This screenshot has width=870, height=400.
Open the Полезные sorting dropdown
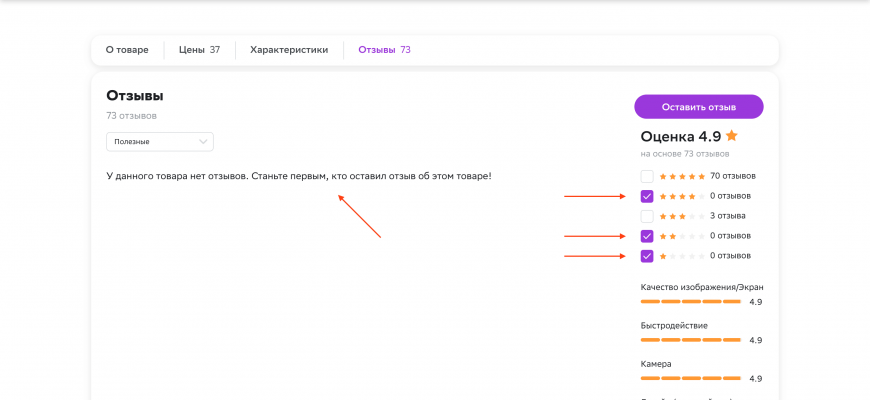tap(160, 142)
